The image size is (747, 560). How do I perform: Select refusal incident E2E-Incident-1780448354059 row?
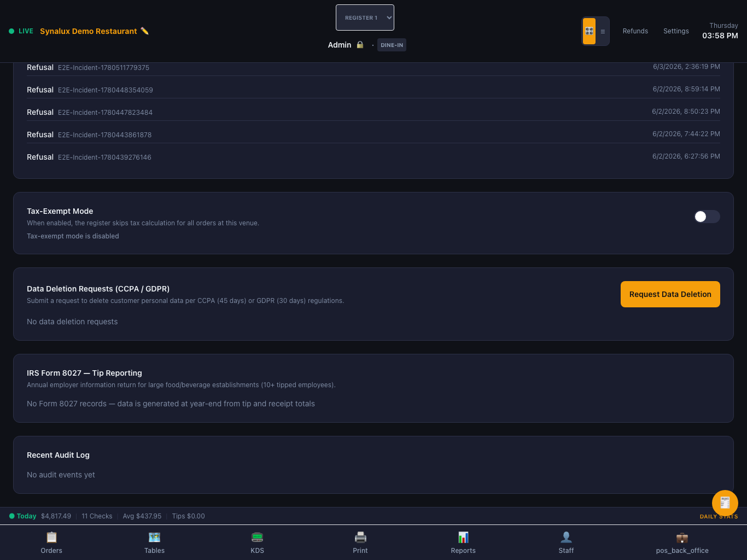(373, 89)
